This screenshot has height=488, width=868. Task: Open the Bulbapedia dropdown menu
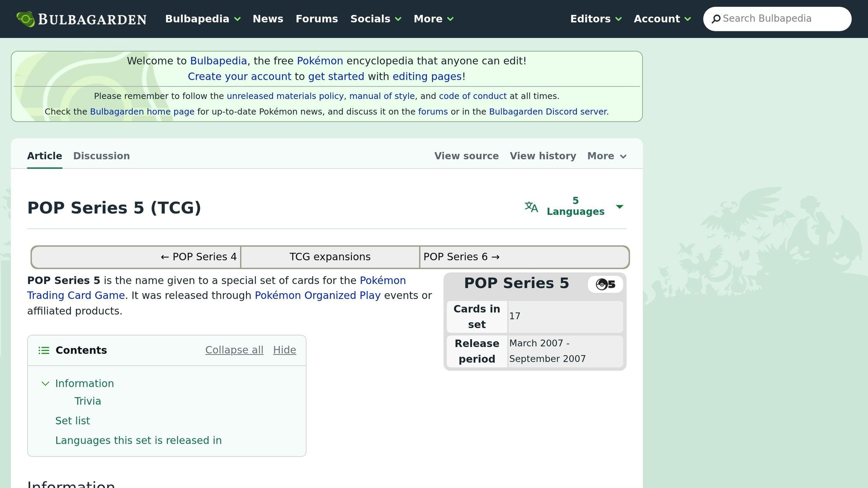203,19
